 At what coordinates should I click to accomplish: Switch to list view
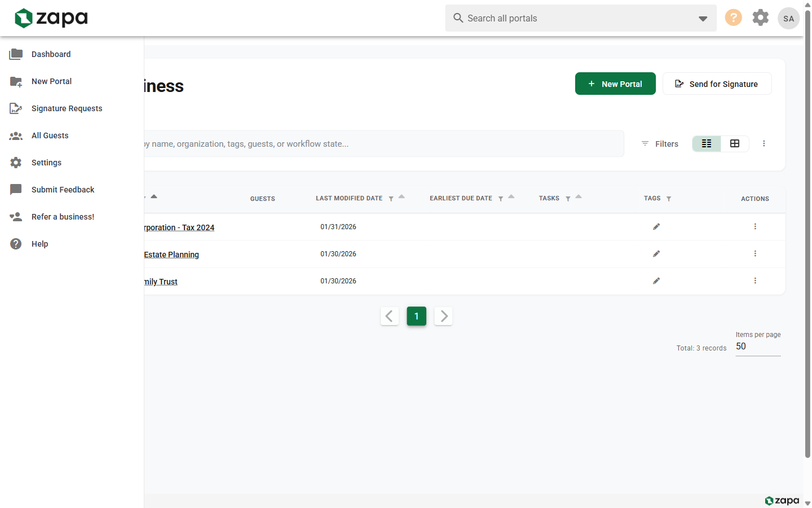point(707,144)
